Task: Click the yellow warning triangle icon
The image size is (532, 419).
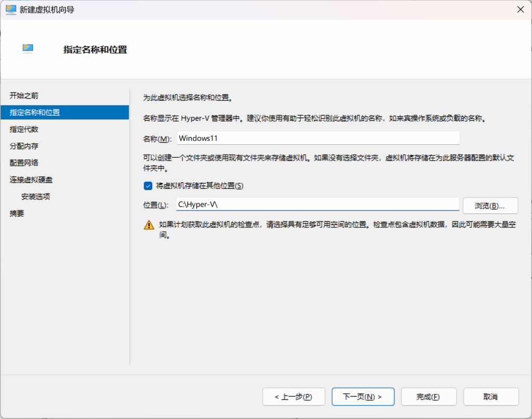Action: (149, 225)
